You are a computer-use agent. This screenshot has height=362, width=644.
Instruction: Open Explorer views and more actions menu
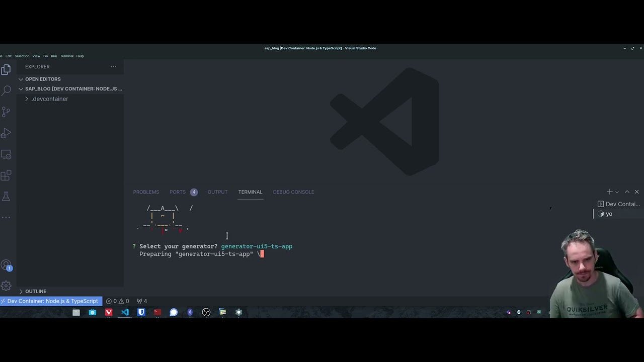[113, 66]
